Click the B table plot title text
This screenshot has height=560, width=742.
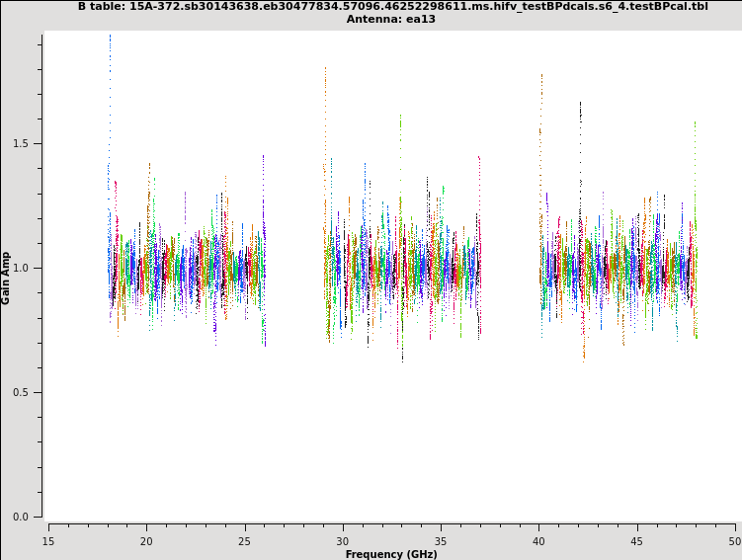392,6
